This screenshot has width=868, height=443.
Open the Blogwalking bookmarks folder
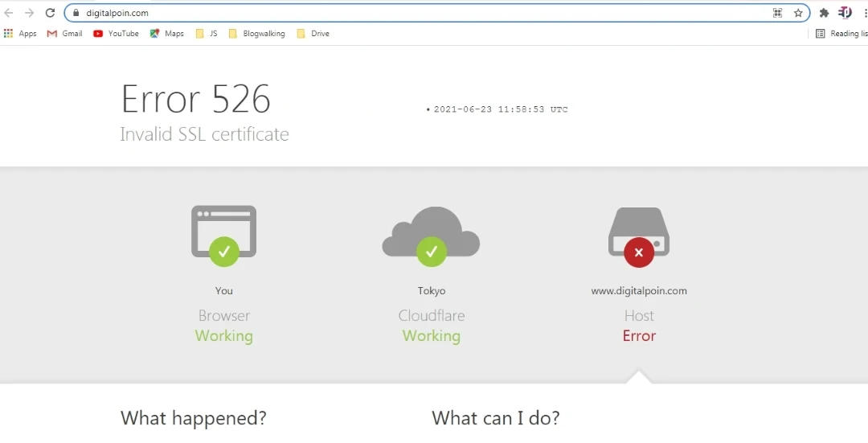click(x=257, y=33)
